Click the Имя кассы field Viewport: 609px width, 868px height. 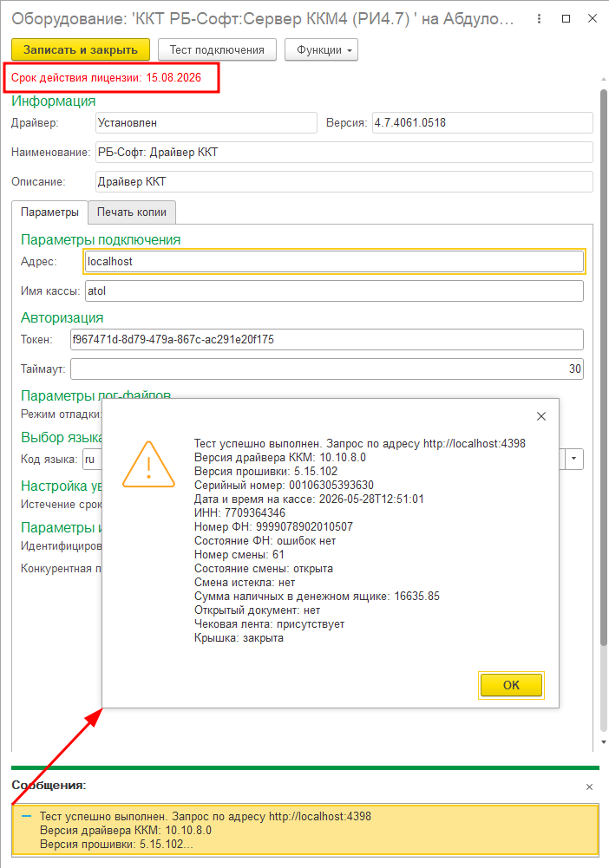pos(334,291)
